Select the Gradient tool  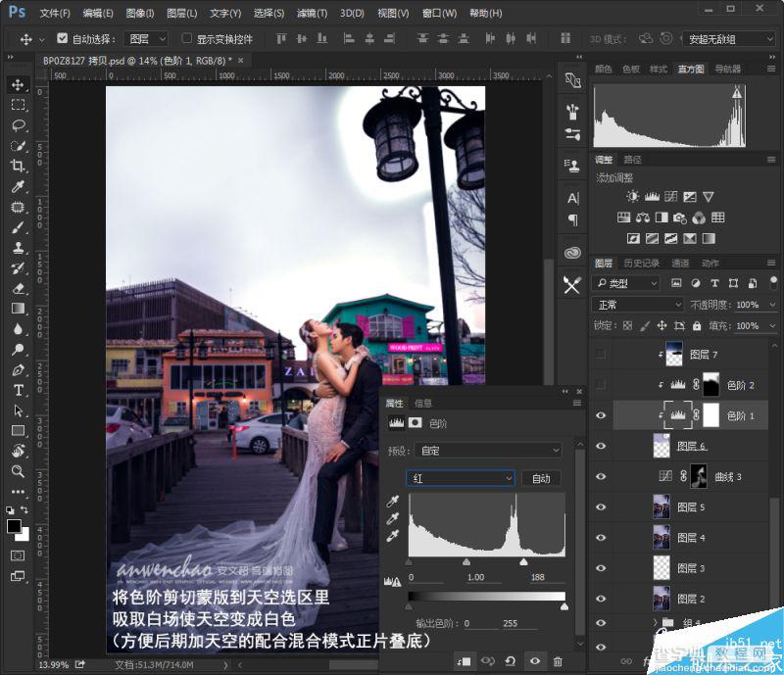click(x=18, y=309)
